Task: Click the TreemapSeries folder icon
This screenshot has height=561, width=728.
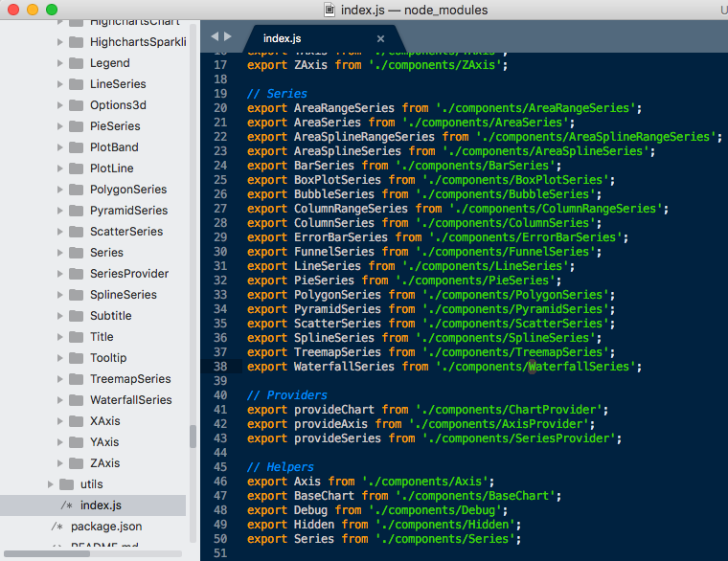Action: [x=76, y=379]
